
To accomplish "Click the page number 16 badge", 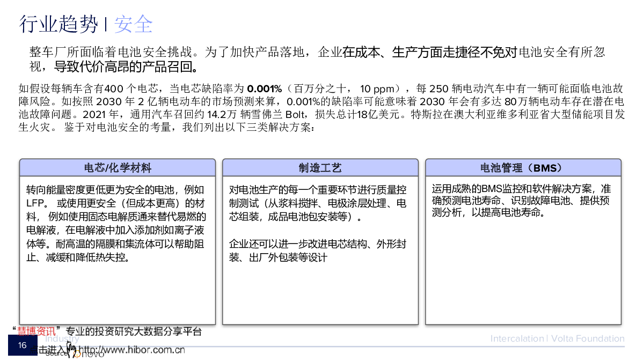I will point(22,345).
